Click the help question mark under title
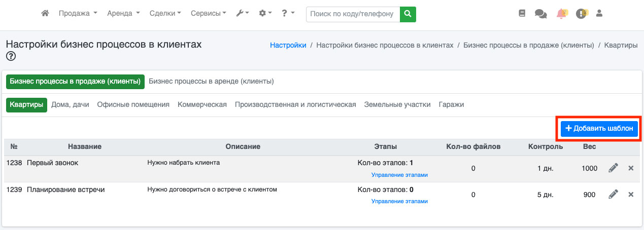The image size is (644, 230). pyautogui.click(x=11, y=56)
